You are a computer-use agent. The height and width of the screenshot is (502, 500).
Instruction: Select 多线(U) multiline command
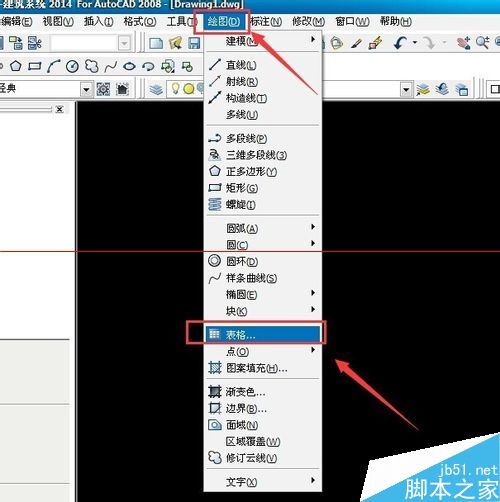[263, 115]
